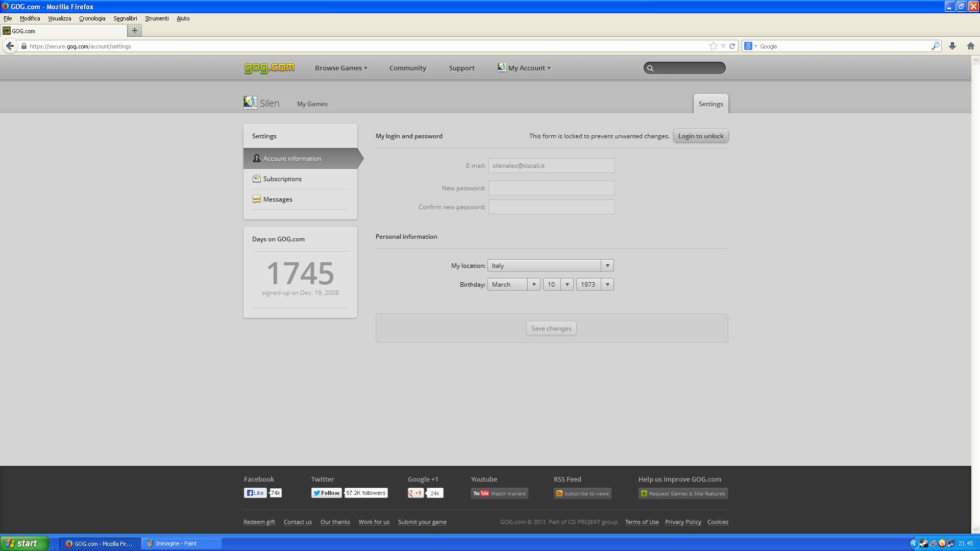Screen dimensions: 980x551
Task: Open the Terms of Use link
Action: [642, 522]
